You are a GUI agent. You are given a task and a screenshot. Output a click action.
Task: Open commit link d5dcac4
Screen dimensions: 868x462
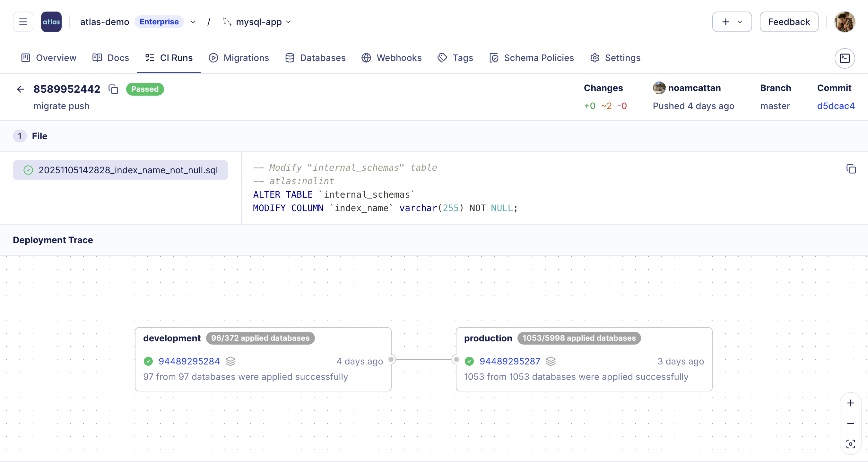tap(835, 106)
